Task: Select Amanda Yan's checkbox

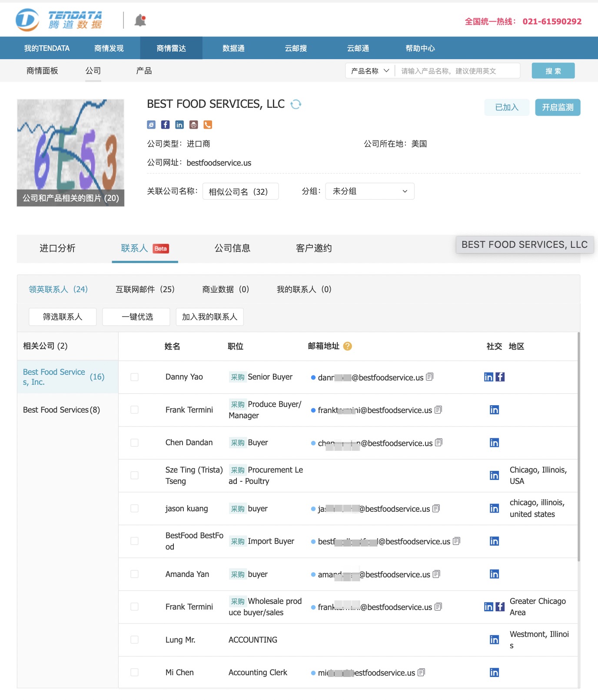Action: click(135, 574)
